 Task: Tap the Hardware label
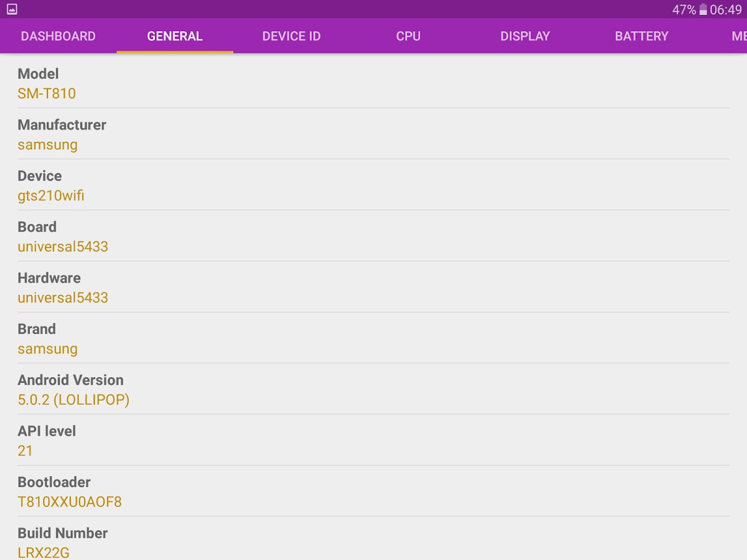point(49,278)
